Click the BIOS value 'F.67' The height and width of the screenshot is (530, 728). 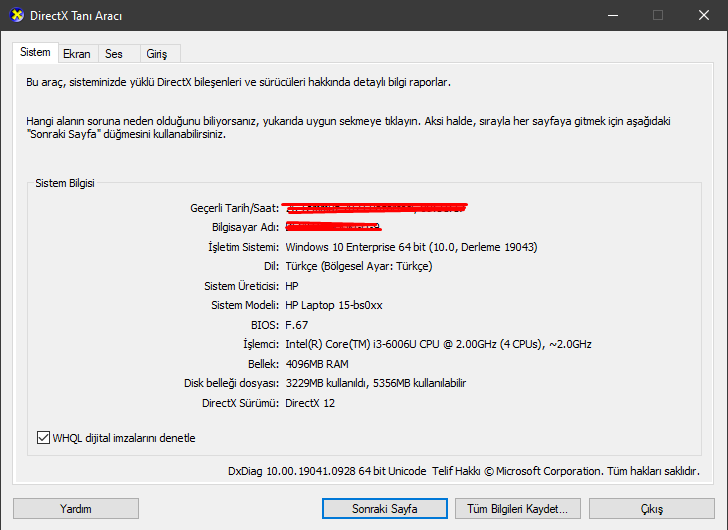click(x=297, y=325)
